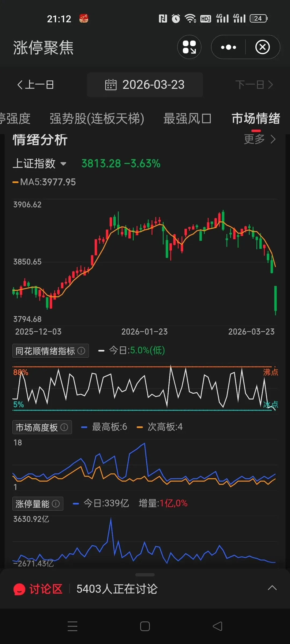Open 更多 link in 情绪分析

coord(260,139)
